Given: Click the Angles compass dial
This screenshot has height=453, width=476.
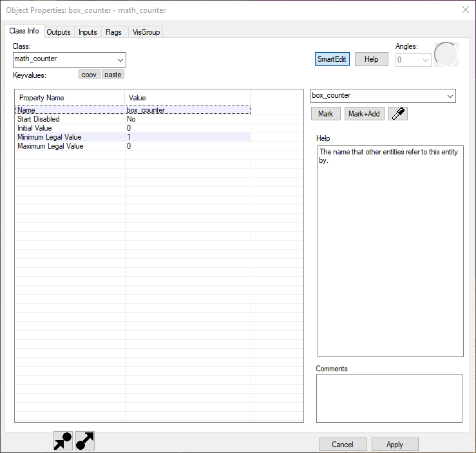Looking at the screenshot, I should click(446, 55).
